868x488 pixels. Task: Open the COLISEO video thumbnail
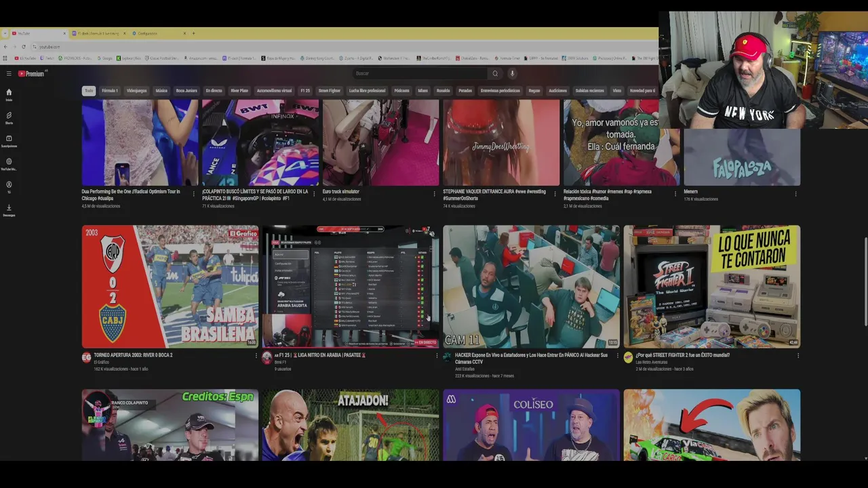click(x=531, y=425)
